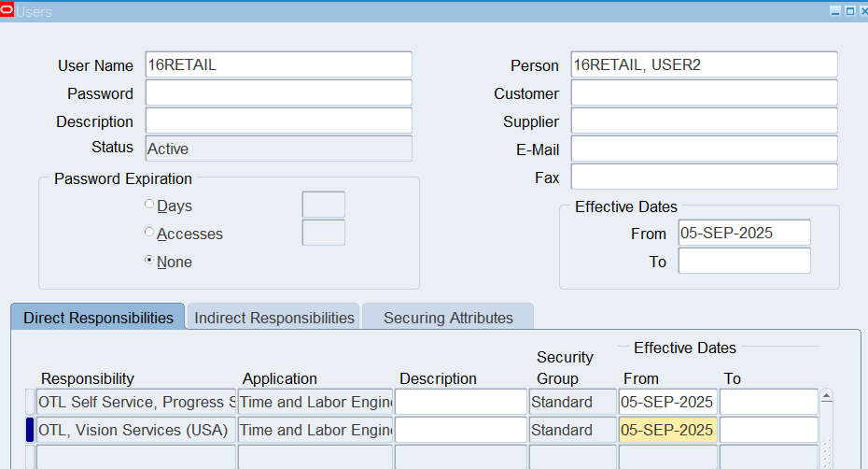868x469 pixels.
Task: Click the Fax input field
Action: click(704, 177)
